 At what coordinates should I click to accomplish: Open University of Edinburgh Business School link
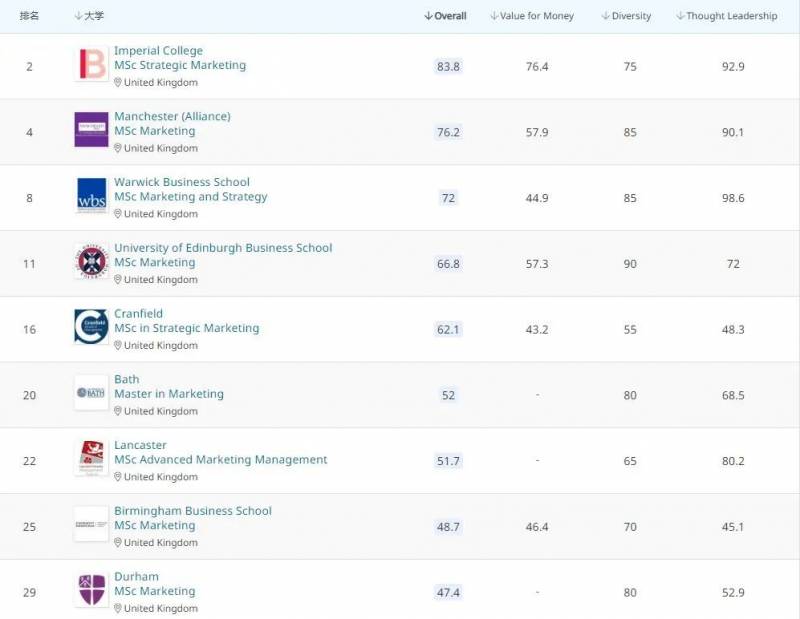click(223, 248)
